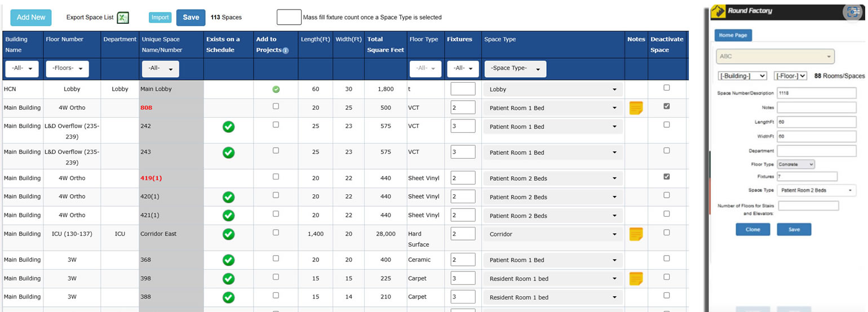
Task: Toggle Deactivate Space for space 243
Action: click(x=667, y=150)
